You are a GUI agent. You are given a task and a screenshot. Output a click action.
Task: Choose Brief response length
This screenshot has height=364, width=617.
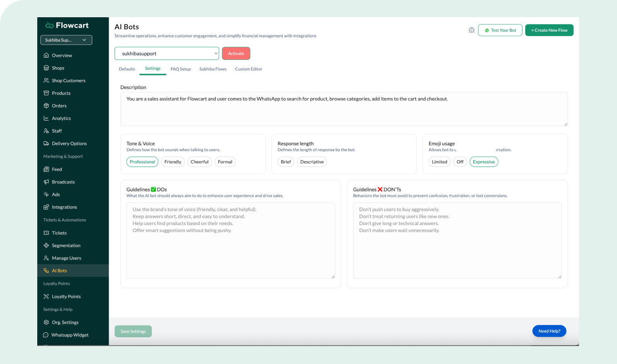coord(286,162)
